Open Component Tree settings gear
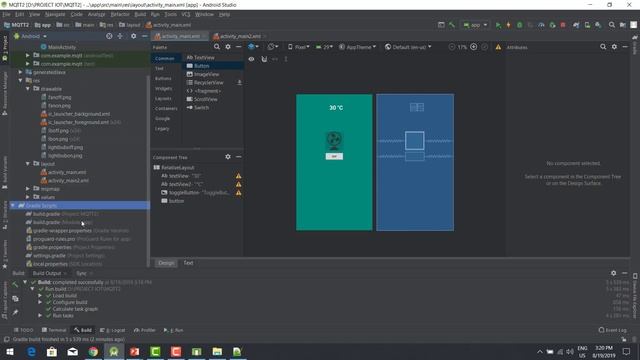 pos(228,157)
